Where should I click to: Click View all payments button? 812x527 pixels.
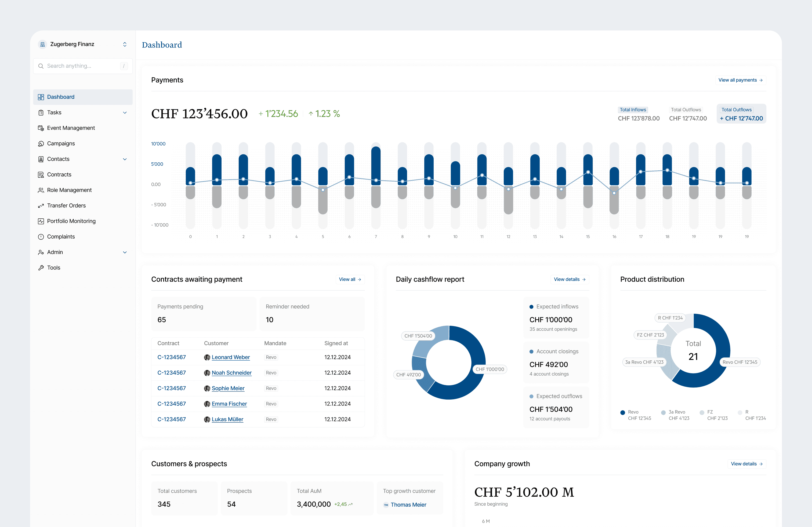(740, 80)
